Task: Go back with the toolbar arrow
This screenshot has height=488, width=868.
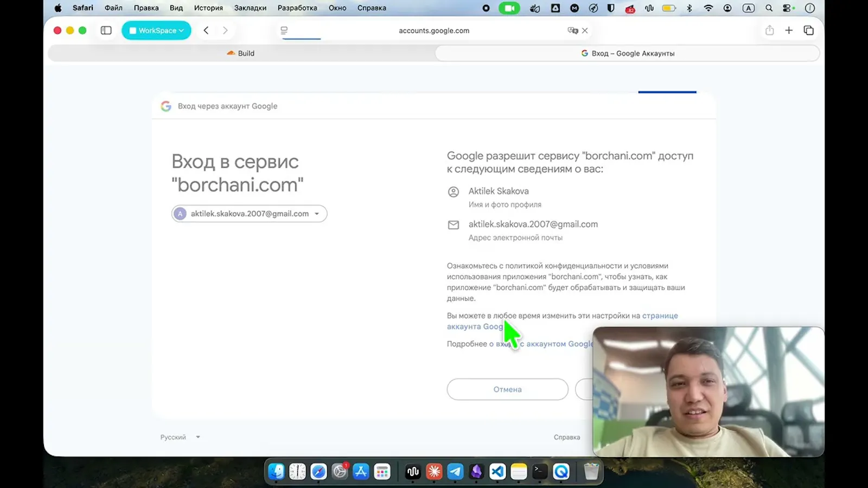Action: point(206,30)
